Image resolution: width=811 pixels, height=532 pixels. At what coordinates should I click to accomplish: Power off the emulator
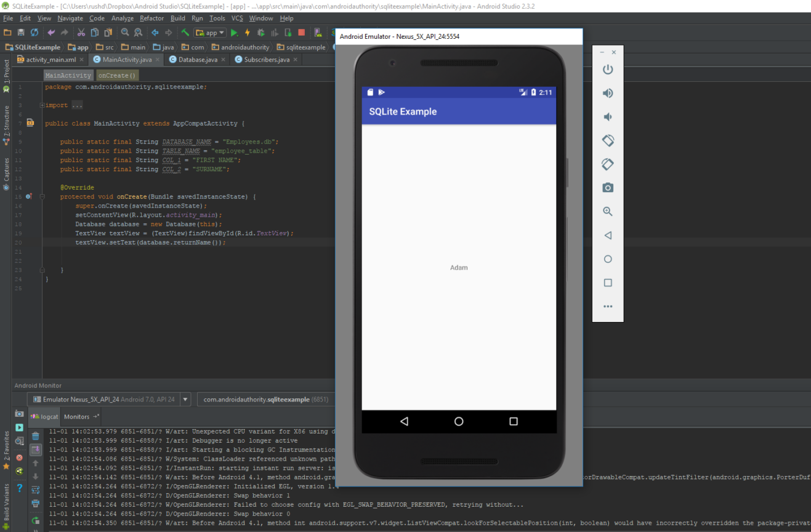608,69
